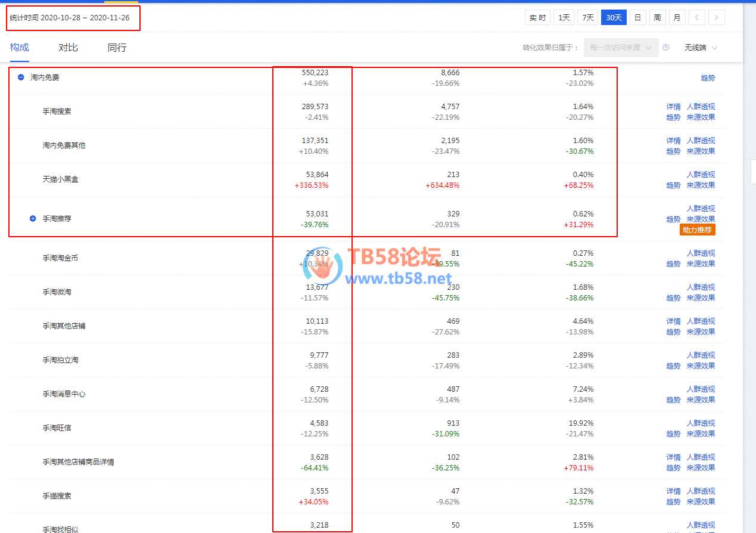Switch to the 对比 tab
756x533 pixels.
(68, 48)
